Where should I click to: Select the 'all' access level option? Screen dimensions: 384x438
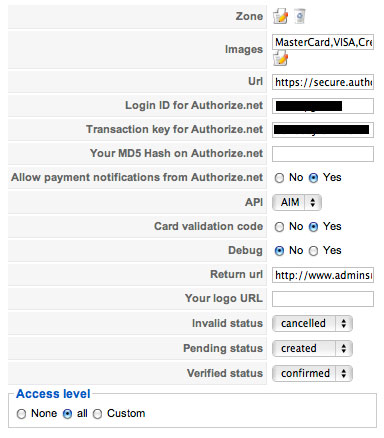[x=67, y=414]
